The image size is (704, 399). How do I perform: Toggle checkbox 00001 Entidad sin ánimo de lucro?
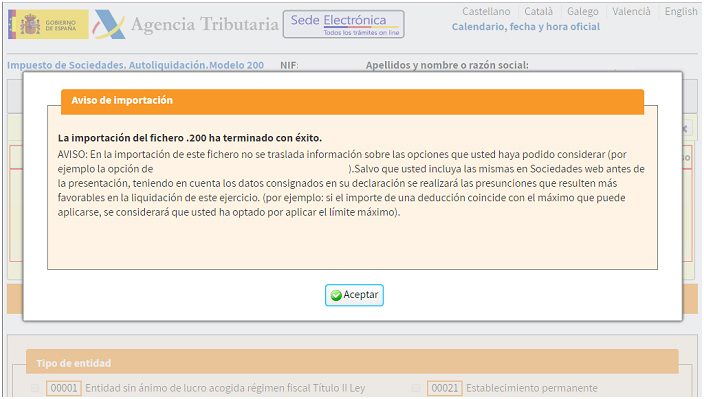[x=35, y=388]
